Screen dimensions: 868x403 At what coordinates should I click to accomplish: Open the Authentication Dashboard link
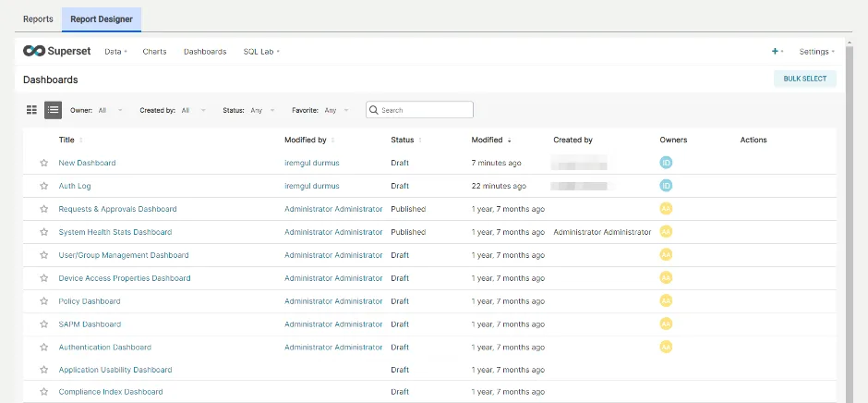[104, 347]
